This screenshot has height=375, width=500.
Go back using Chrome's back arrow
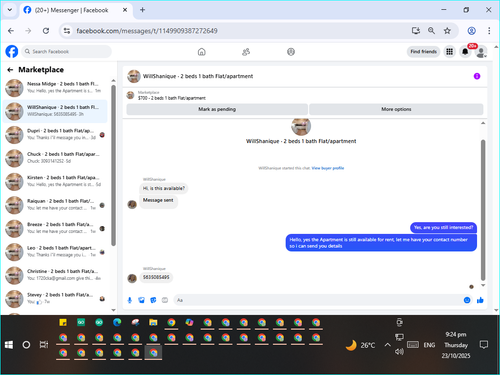pyautogui.click(x=11, y=31)
